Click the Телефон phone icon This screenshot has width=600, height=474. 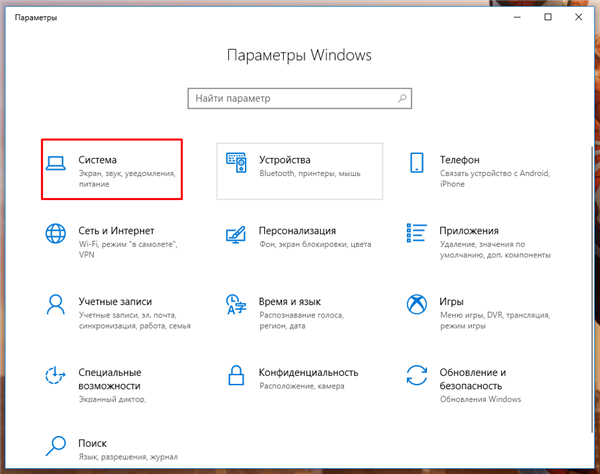click(417, 163)
